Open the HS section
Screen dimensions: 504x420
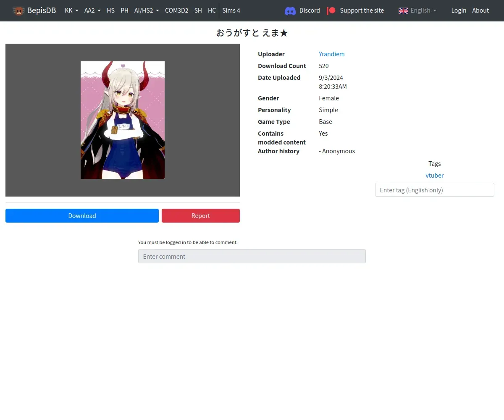pos(110,10)
